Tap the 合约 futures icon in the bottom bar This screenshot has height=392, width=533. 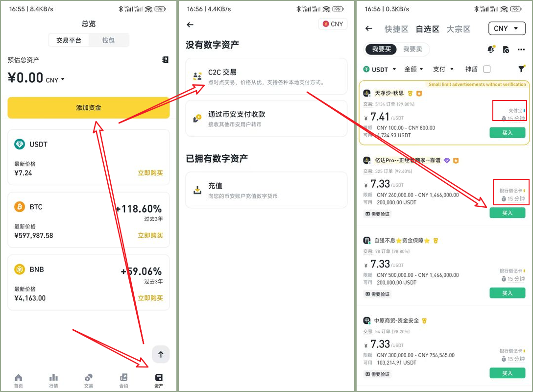(124, 380)
